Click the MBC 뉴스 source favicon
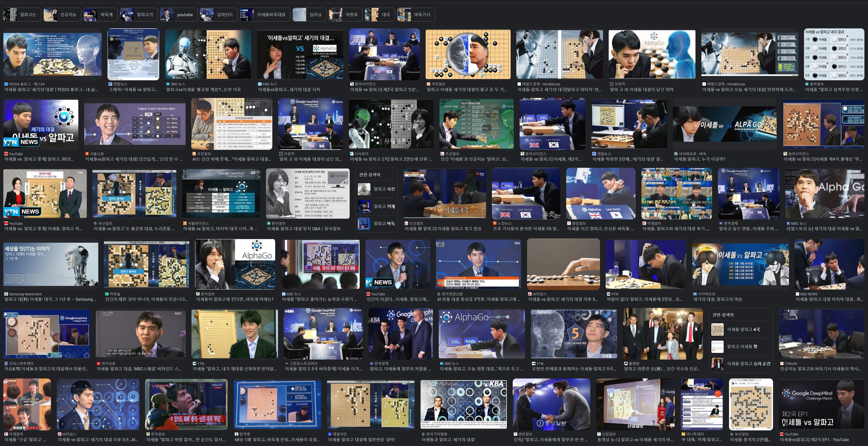Screen dimensions: 868x446 [788, 224]
